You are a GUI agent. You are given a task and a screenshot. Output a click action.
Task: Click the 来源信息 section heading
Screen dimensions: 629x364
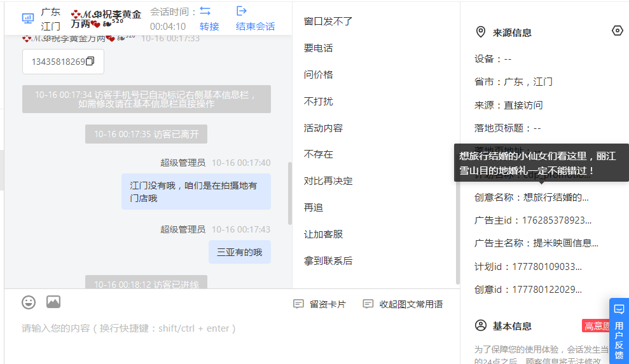(512, 32)
